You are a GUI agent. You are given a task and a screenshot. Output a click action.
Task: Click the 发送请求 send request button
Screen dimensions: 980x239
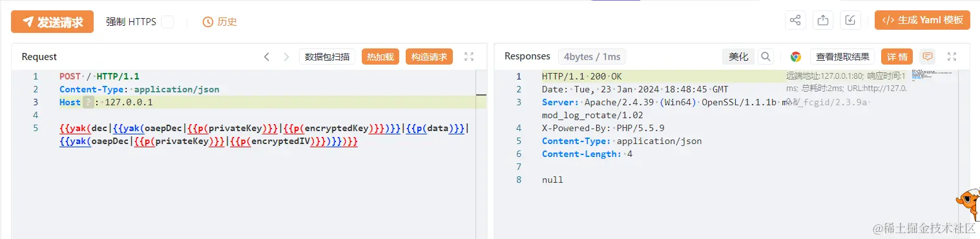click(52, 22)
